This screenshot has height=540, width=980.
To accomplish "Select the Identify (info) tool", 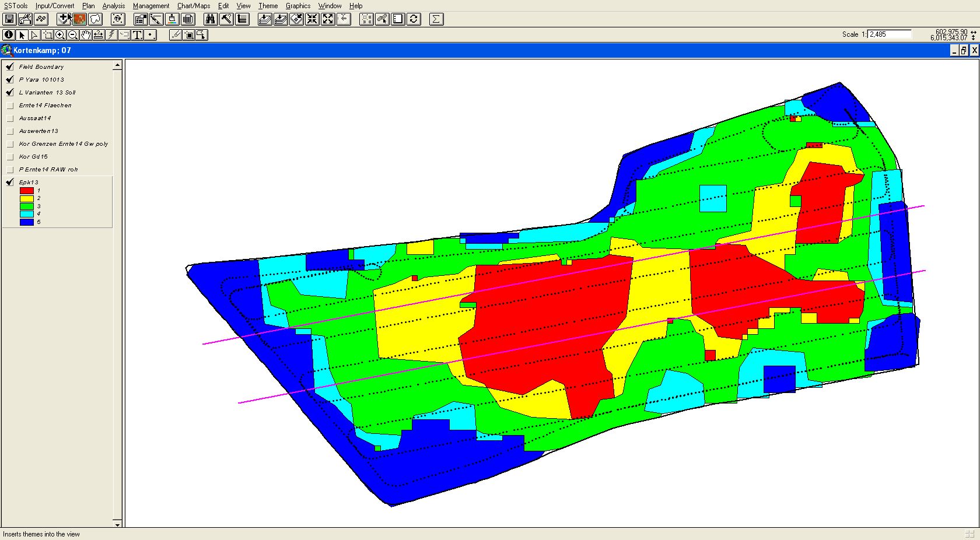I will (9, 35).
